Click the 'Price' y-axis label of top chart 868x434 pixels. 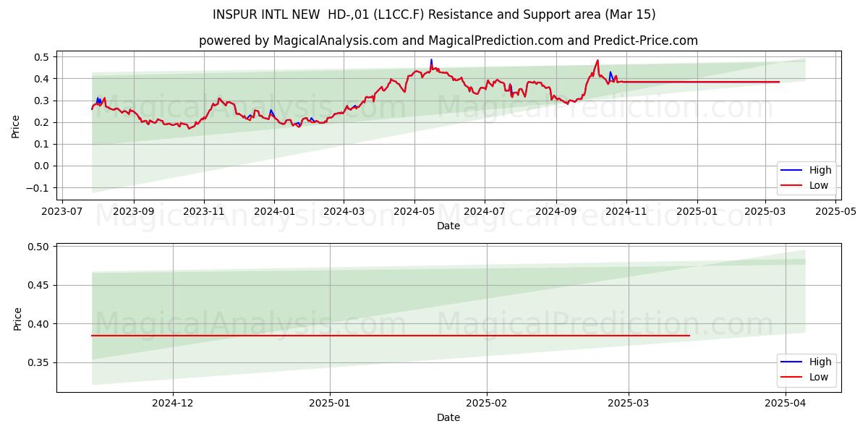click(x=16, y=126)
